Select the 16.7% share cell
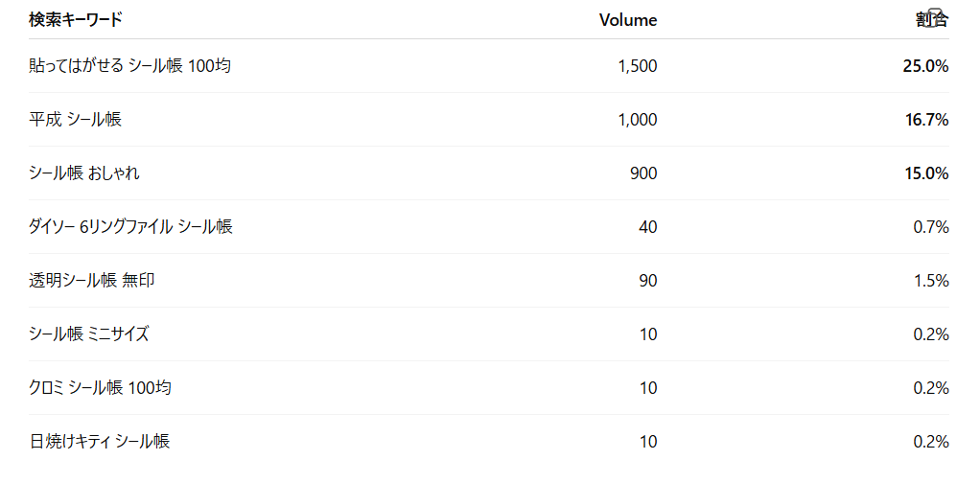Viewport: 980px width, 483px height. pyautogui.click(x=925, y=120)
